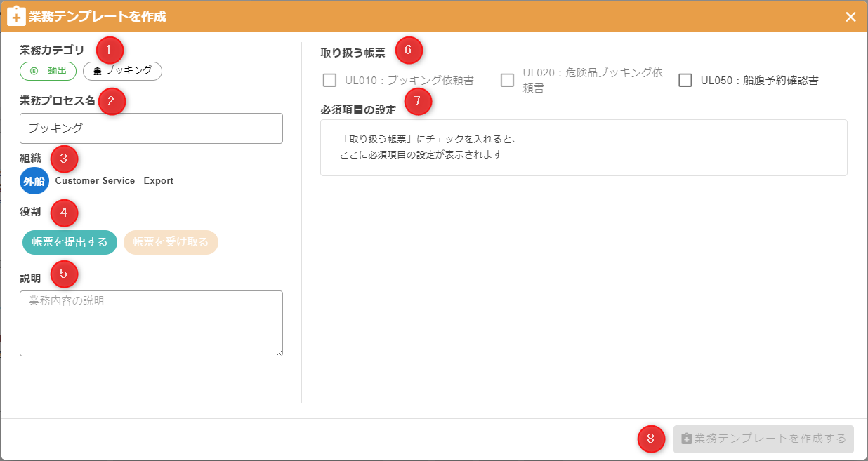Screen dimensions: 868x461
Task: Click the clipboard-plus icon in the header
Action: (16, 16)
